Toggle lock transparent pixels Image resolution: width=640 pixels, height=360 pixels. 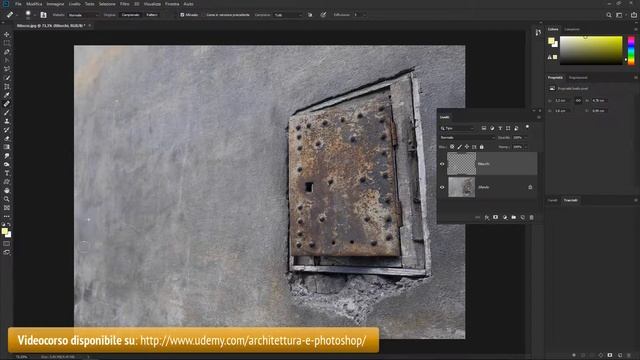452,147
